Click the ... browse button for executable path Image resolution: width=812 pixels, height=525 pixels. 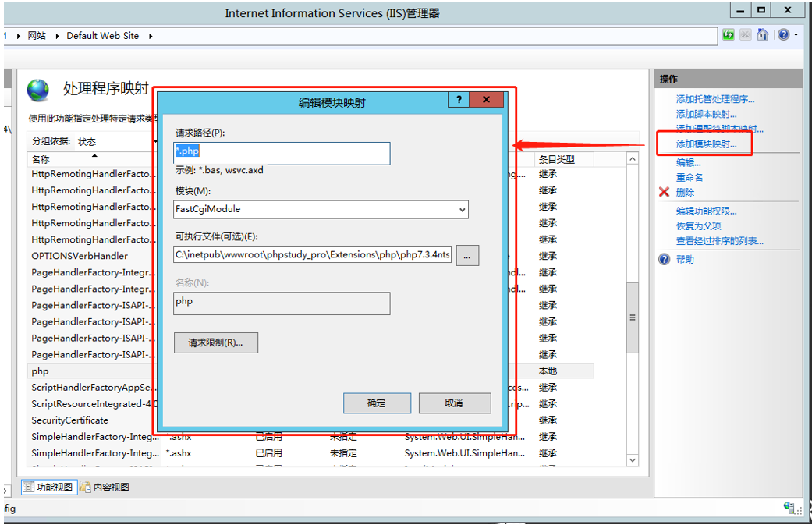pyautogui.click(x=467, y=255)
